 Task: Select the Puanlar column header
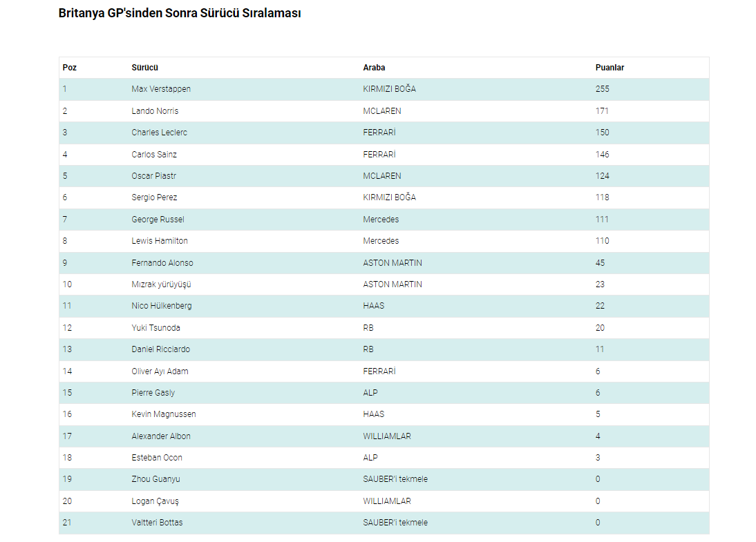[x=609, y=68]
